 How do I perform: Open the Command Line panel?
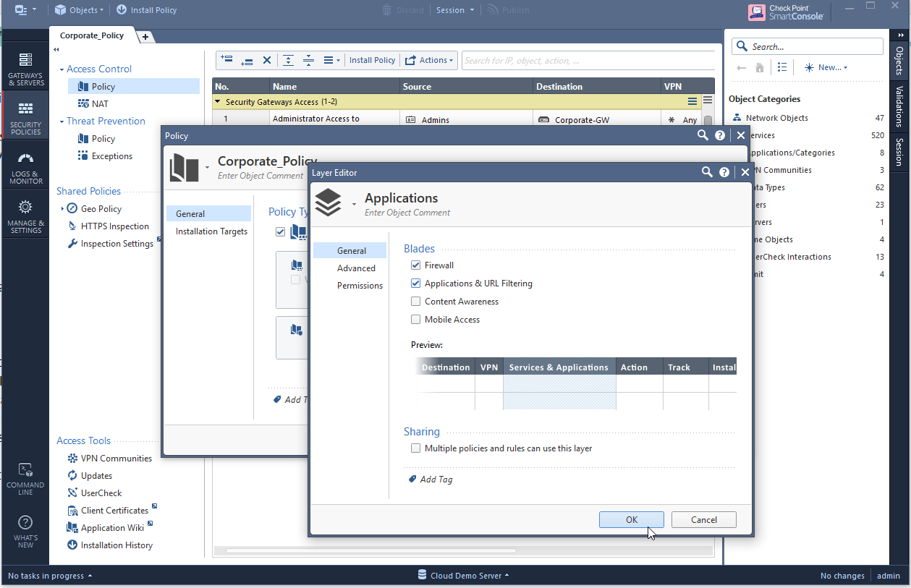25,479
